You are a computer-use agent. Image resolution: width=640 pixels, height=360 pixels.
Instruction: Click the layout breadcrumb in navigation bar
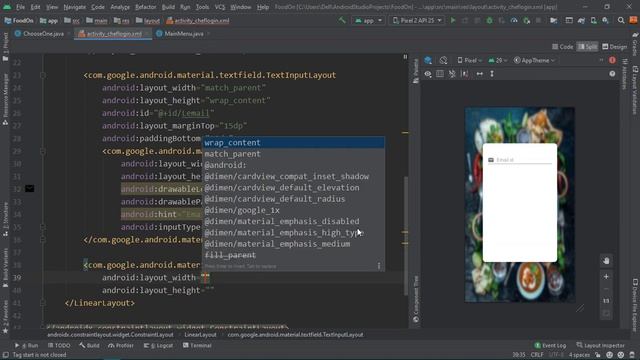click(x=148, y=20)
